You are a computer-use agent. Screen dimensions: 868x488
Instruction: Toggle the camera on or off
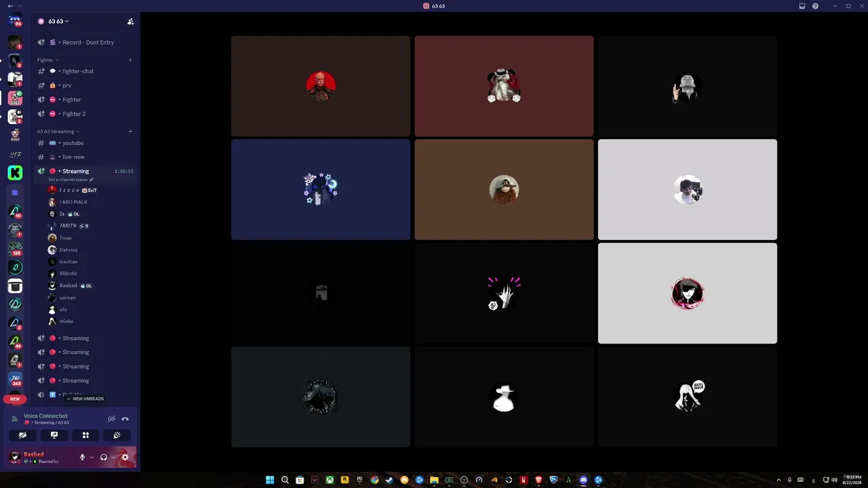pos(23,435)
